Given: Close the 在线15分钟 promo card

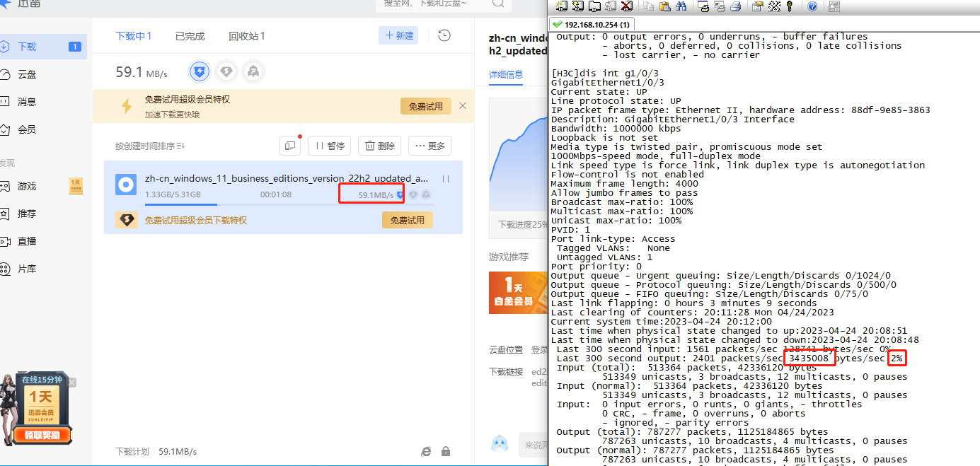Looking at the screenshot, I should (71, 383).
